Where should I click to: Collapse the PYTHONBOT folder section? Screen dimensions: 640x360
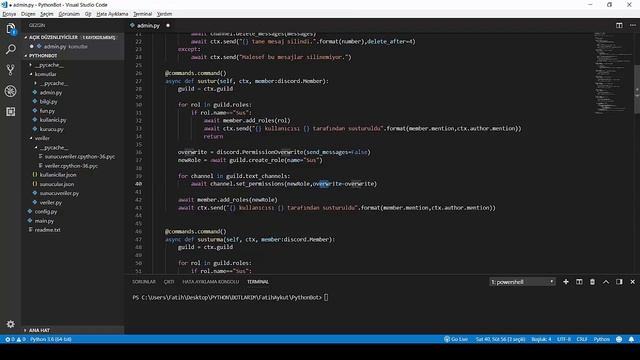73,56
